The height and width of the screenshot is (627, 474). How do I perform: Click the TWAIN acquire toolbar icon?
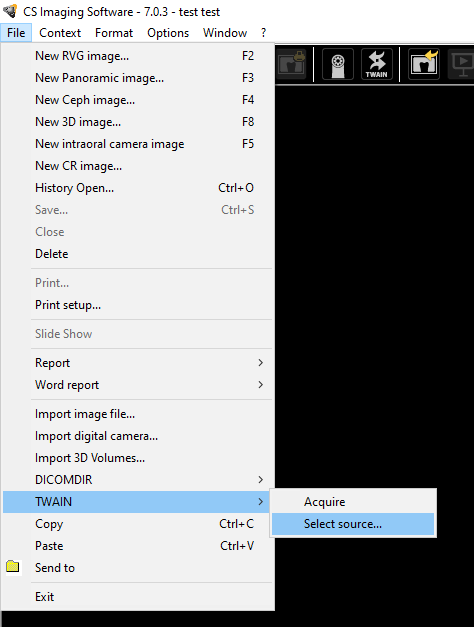[376, 64]
